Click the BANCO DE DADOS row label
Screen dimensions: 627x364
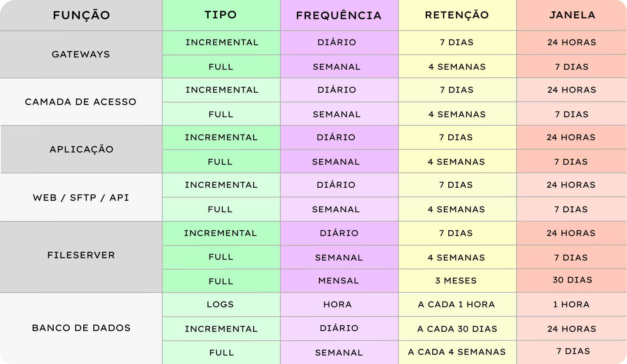(81, 328)
